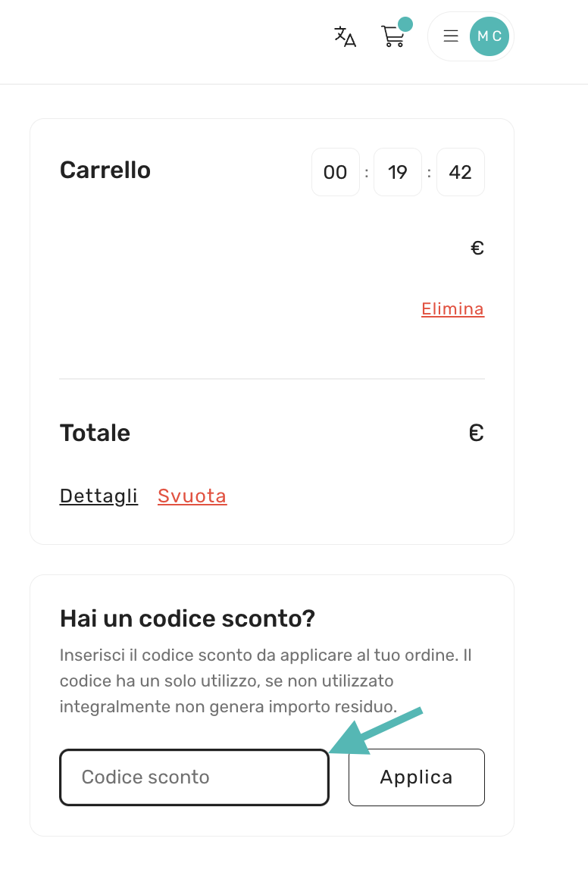Click the Carrello heading
Image resolution: width=588 pixels, height=879 pixels.
[x=105, y=170]
